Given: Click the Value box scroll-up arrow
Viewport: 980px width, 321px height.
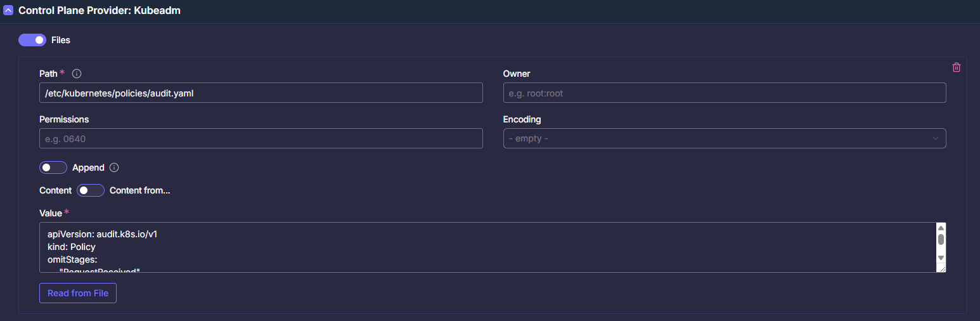Looking at the screenshot, I should click(941, 228).
